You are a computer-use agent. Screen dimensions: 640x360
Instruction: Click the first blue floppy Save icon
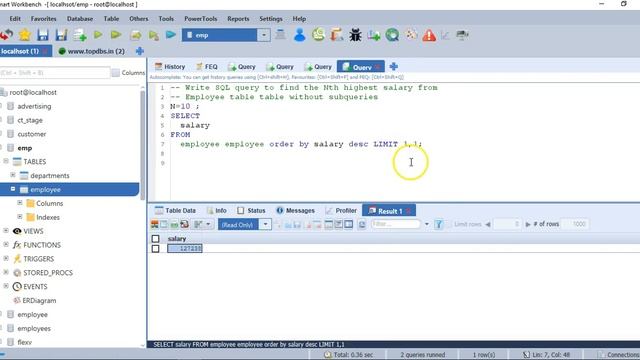pos(42,35)
